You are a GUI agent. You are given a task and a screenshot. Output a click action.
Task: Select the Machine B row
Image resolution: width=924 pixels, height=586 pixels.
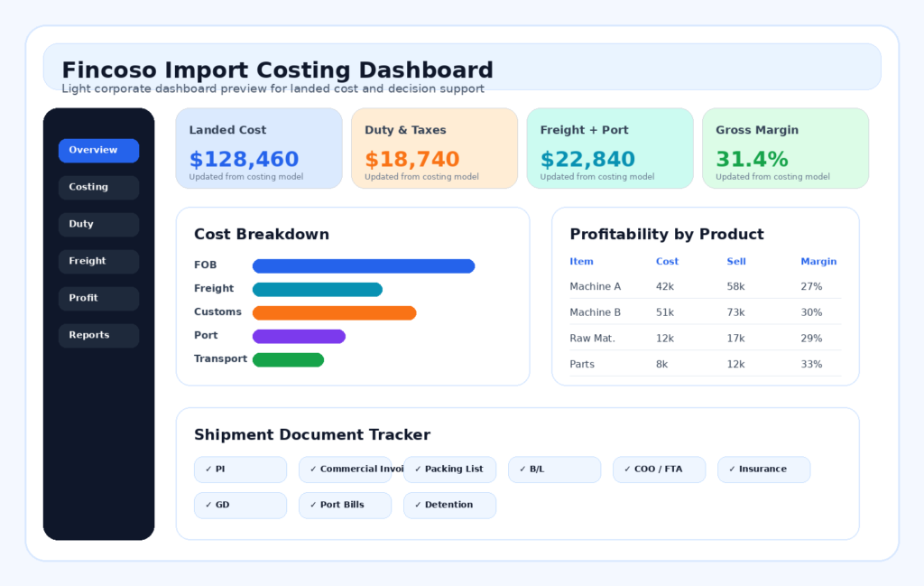706,312
